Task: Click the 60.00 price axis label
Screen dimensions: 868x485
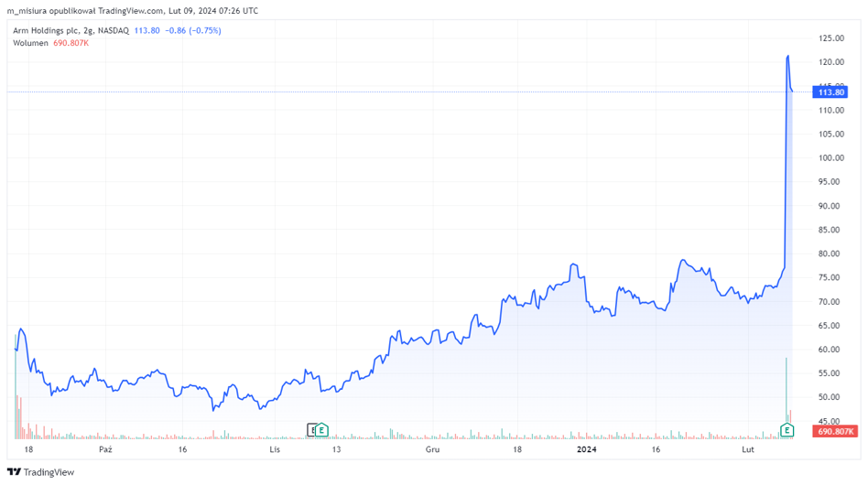Action: pos(830,349)
